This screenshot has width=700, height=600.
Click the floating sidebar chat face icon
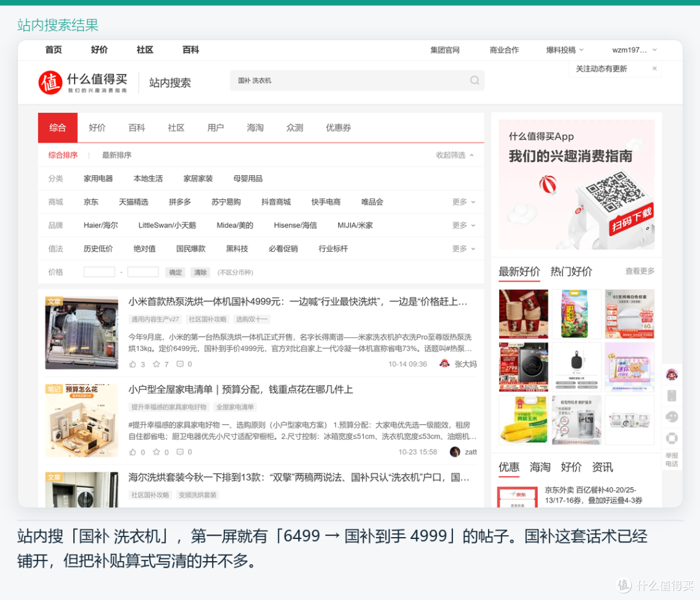672,417
